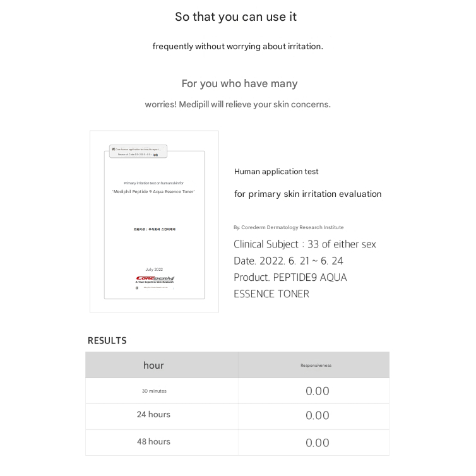The image size is (476, 476).
Task: Select the '48 hours' table row
Action: point(153,442)
